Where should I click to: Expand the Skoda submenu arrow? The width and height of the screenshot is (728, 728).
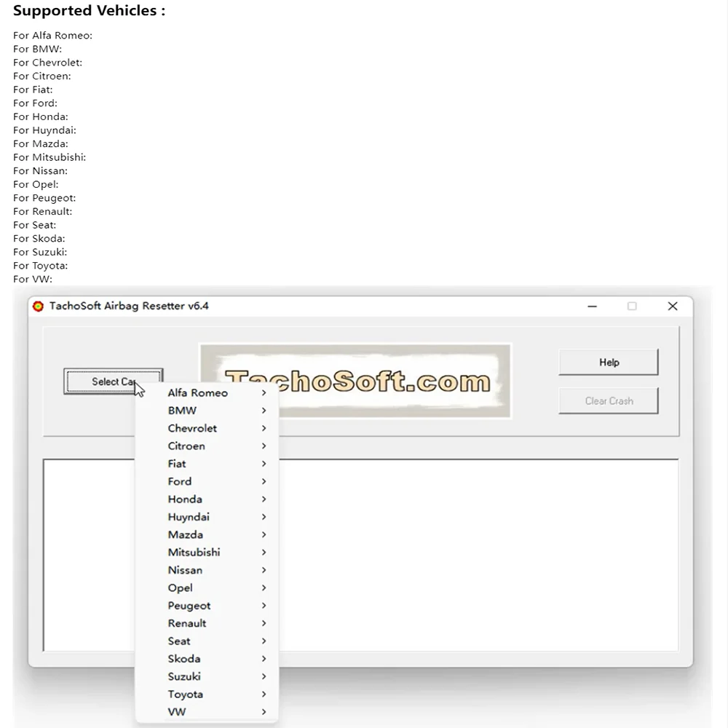264,659
